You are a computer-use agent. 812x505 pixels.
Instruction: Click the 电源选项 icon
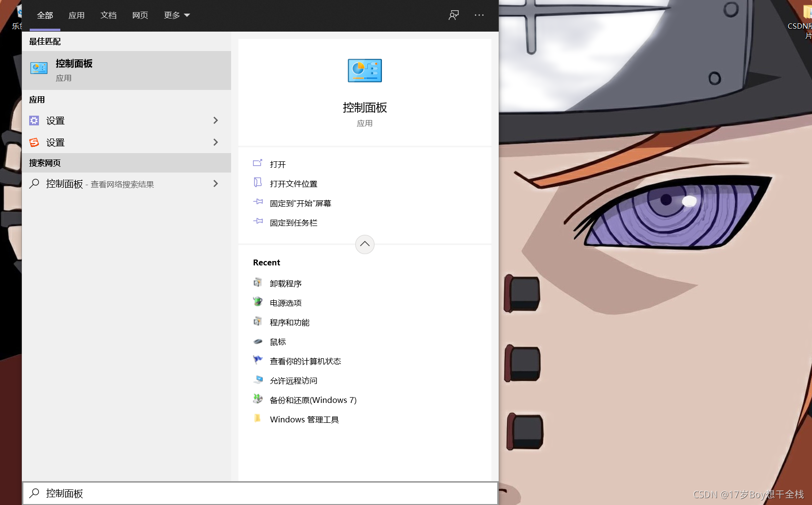pyautogui.click(x=258, y=302)
